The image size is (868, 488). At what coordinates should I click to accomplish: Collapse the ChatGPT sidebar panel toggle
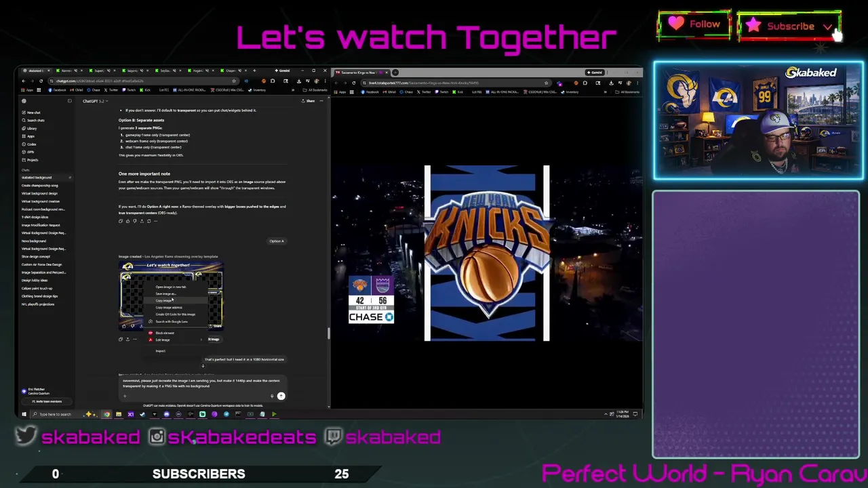point(69,101)
